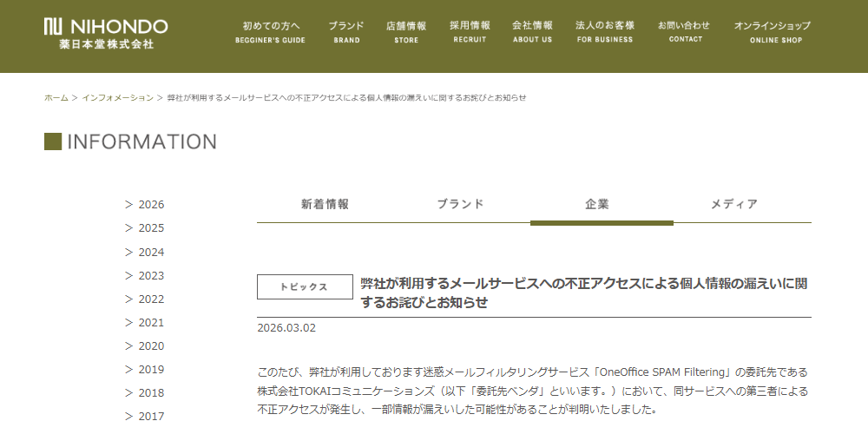Go to Store information page
This screenshot has width=868, height=421.
406,32
